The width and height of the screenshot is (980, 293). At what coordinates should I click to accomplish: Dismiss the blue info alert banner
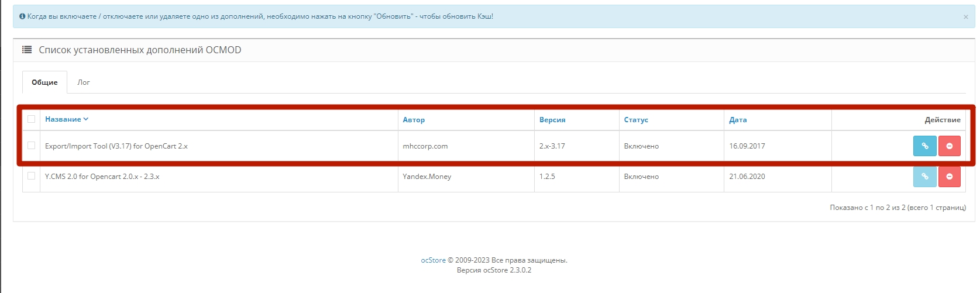point(965,17)
